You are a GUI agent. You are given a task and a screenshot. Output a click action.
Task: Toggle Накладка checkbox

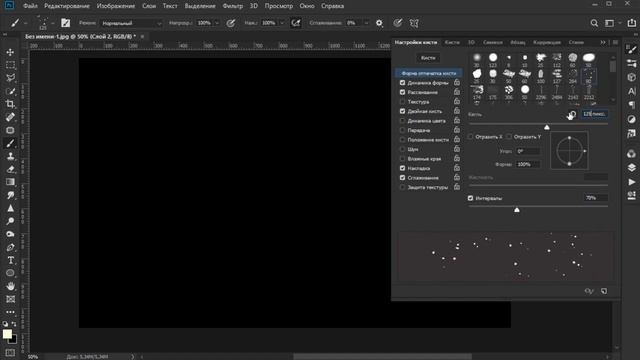[402, 168]
